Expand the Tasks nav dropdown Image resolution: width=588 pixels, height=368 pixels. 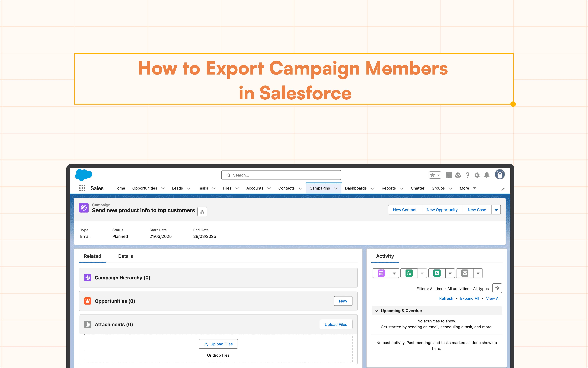(x=214, y=188)
